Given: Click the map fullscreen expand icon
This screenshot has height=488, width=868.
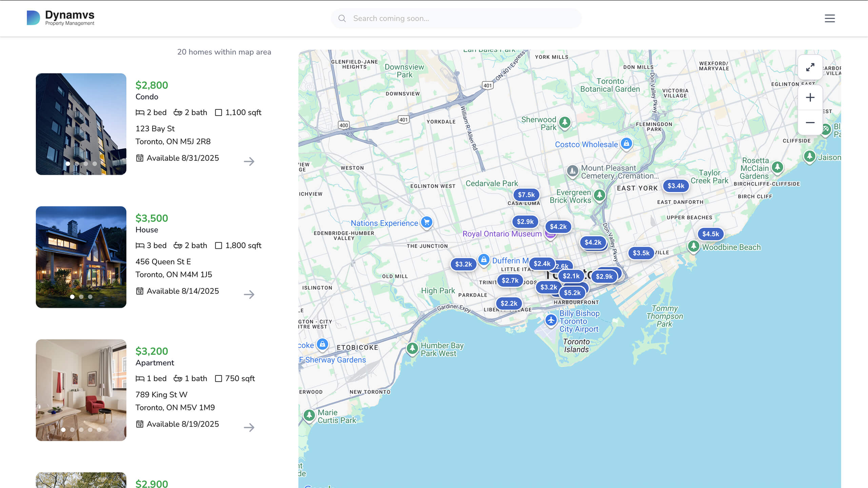Looking at the screenshot, I should pyautogui.click(x=810, y=68).
